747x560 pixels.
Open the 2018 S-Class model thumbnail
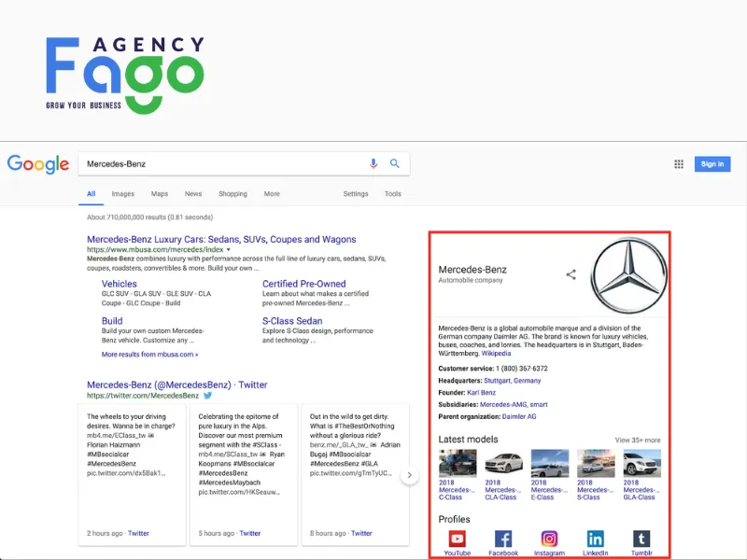pyautogui.click(x=596, y=463)
